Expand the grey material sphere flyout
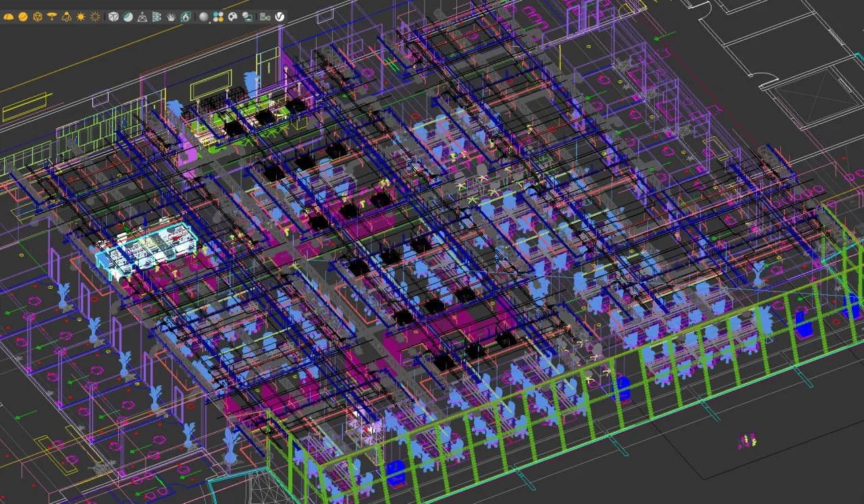 (x=204, y=16)
